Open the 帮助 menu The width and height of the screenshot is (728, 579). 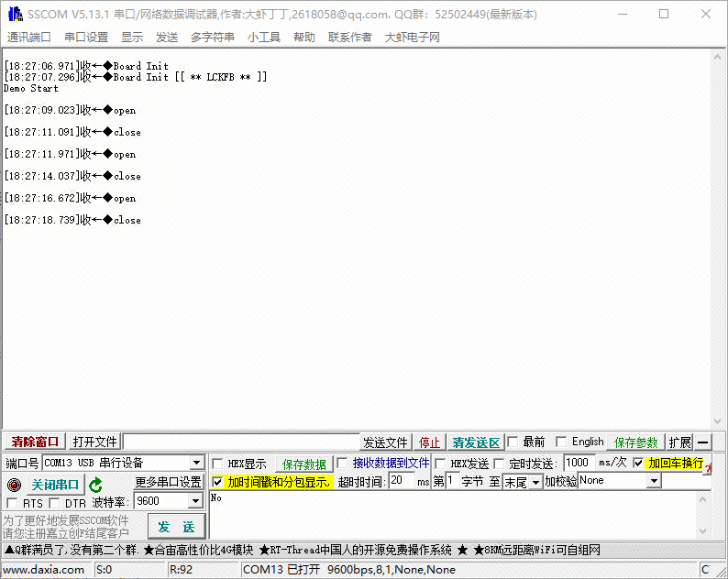(304, 38)
